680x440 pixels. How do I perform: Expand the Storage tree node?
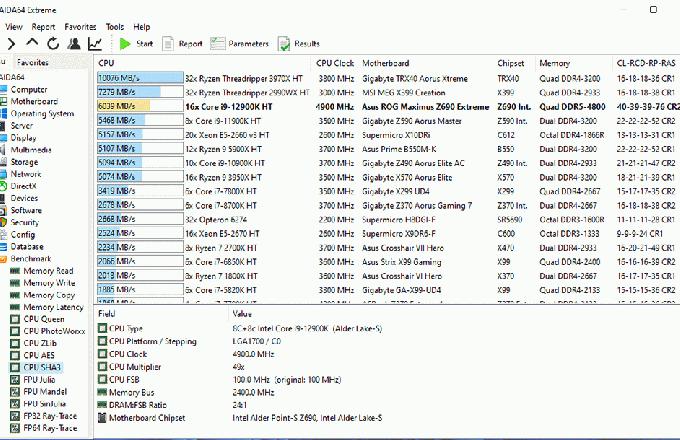(x=24, y=161)
